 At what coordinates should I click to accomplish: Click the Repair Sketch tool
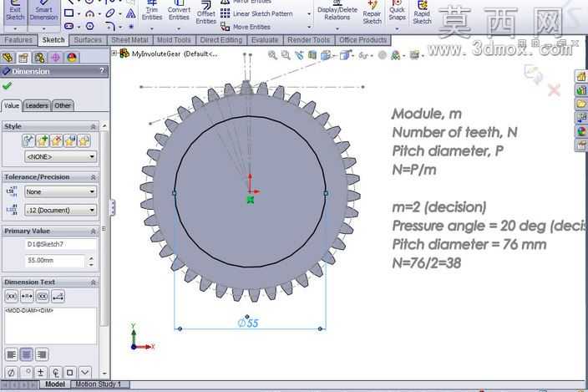pos(372,13)
